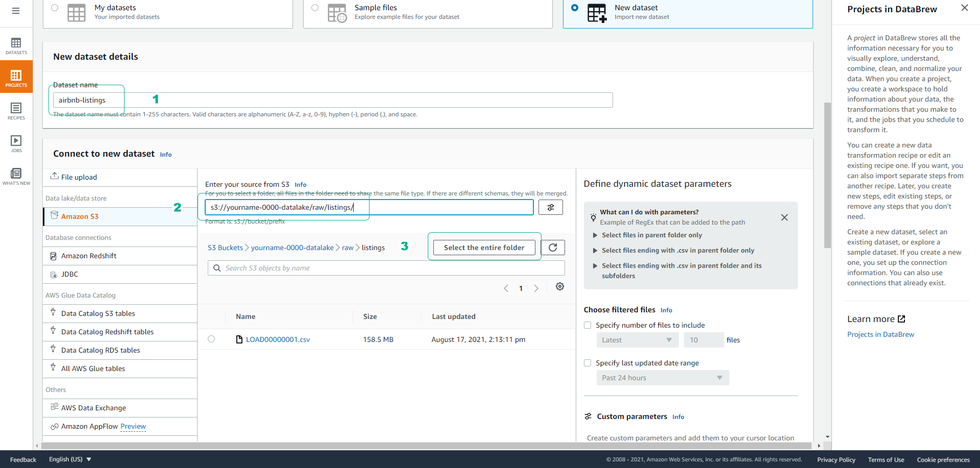
Task: Click the Dataset name input field
Action: pyautogui.click(x=333, y=100)
